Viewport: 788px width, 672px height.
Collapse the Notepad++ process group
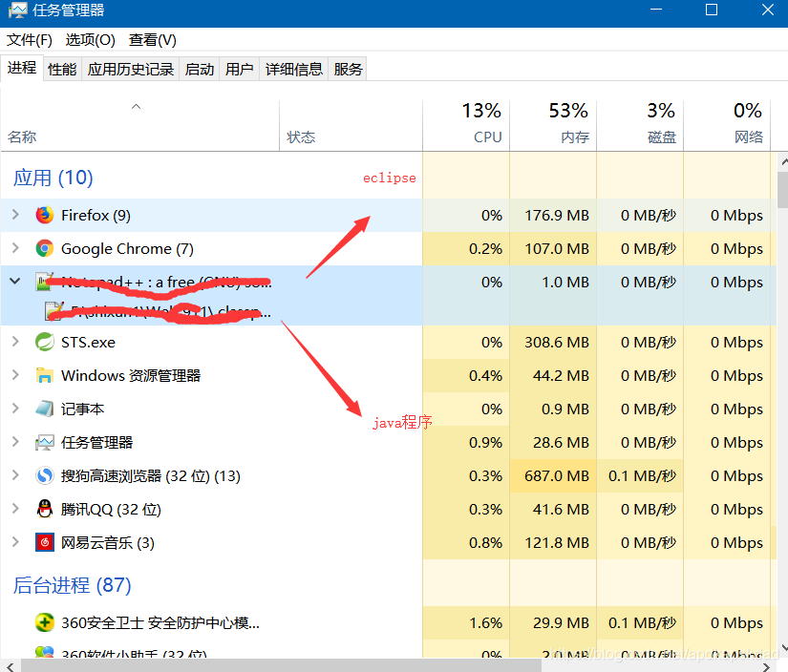tap(15, 282)
